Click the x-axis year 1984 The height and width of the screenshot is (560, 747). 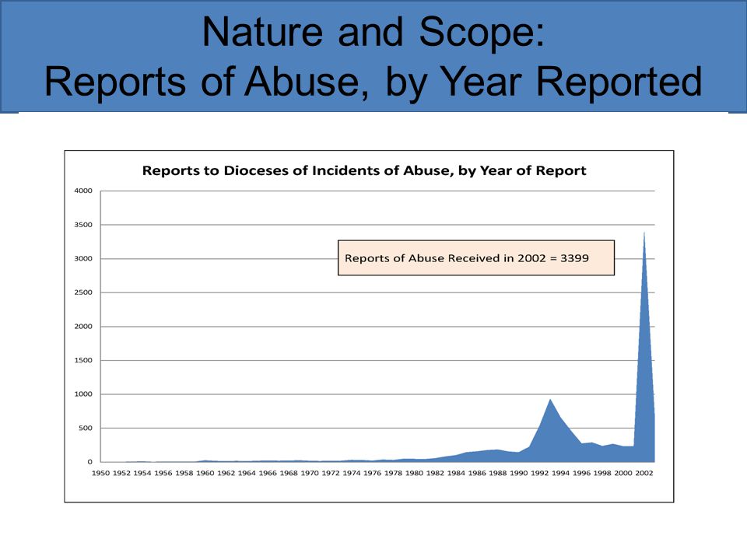tap(456, 473)
